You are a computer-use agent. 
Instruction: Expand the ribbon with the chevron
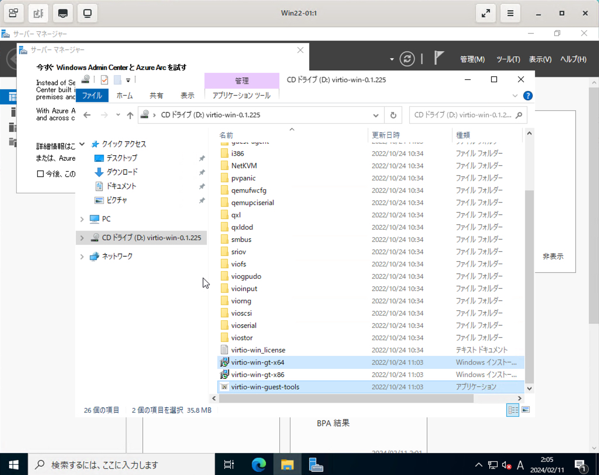[515, 96]
